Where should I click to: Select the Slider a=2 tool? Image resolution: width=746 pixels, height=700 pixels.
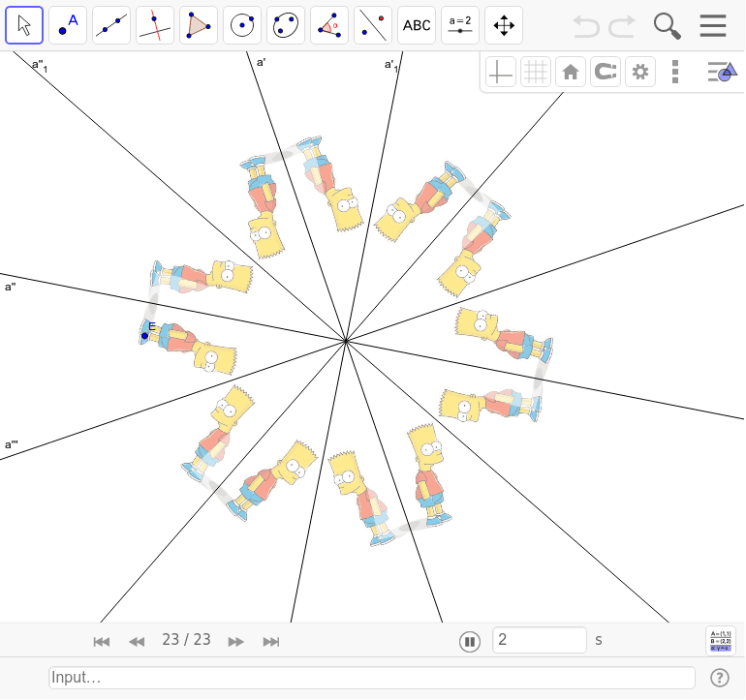coord(460,25)
